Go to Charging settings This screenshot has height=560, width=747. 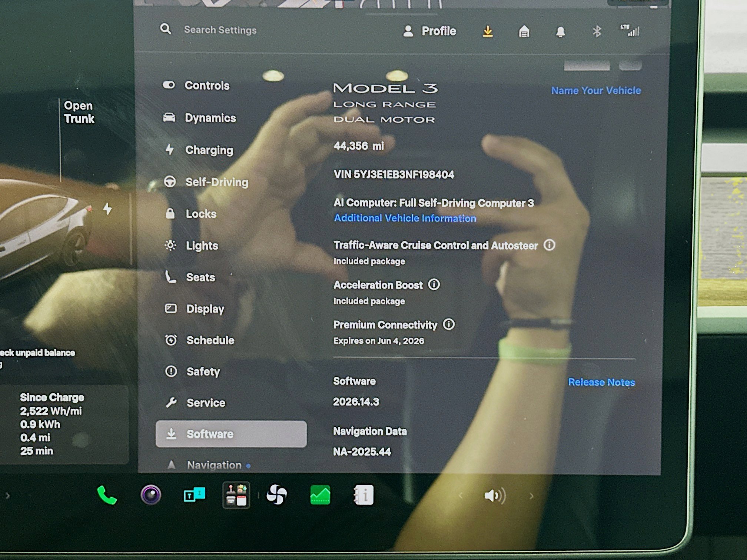(199, 150)
